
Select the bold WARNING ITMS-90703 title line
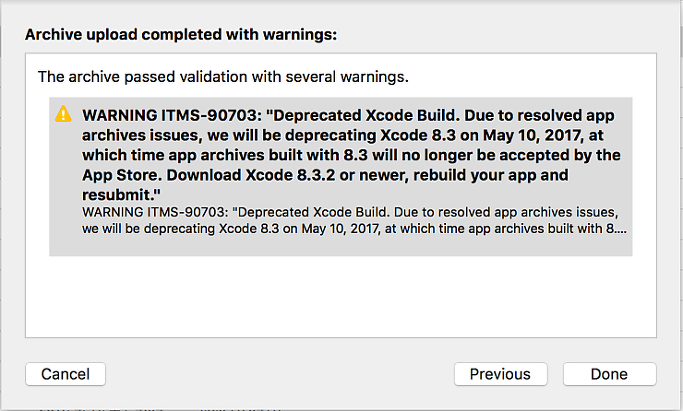point(348,115)
